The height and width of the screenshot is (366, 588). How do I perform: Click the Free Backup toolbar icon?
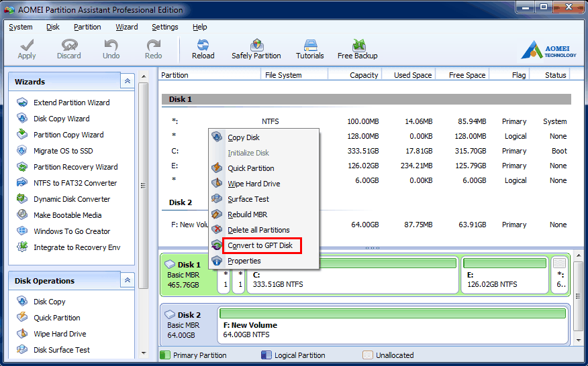tap(358, 46)
